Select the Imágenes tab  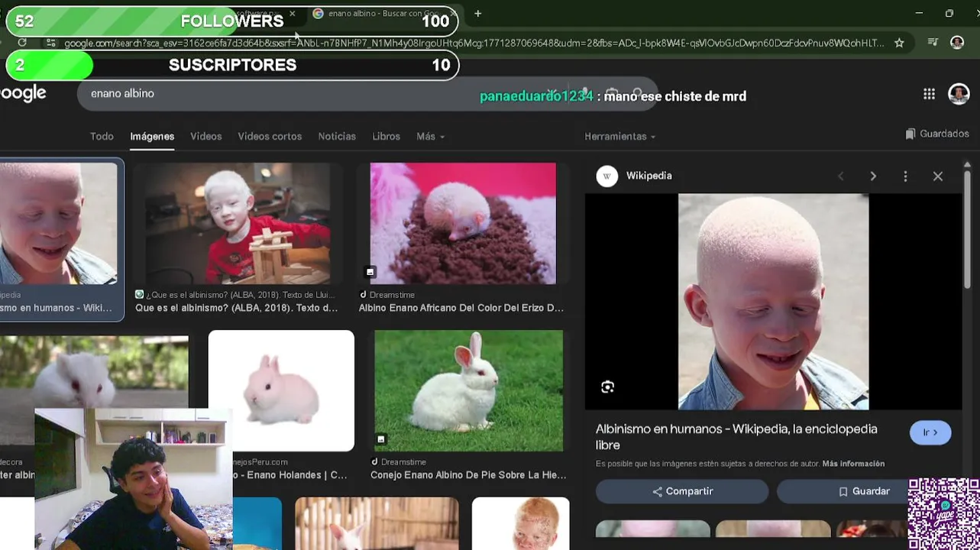coord(152,136)
